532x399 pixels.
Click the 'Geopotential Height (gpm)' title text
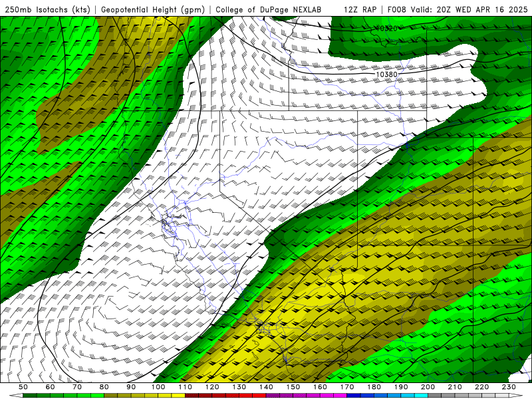(153, 9)
